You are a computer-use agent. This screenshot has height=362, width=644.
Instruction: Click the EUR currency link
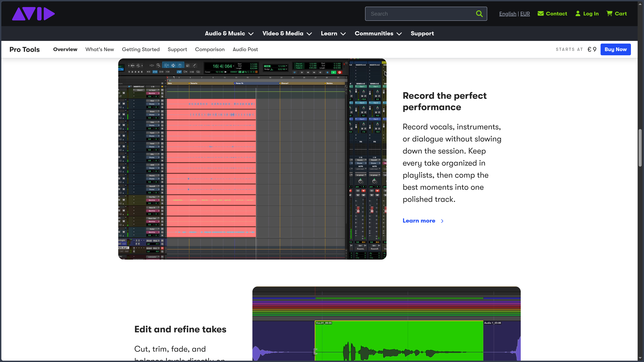tap(525, 14)
